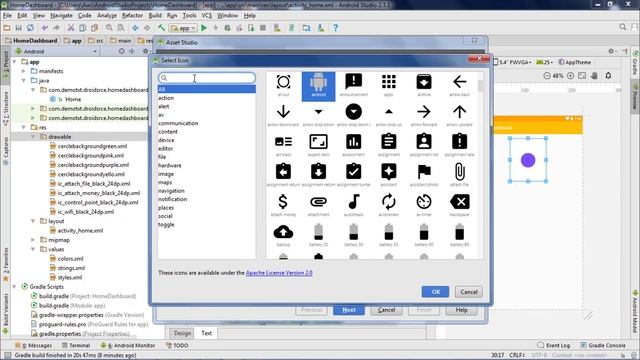The height and width of the screenshot is (360, 640).
Task: Collapse the Gradle Scripts node
Action: (15, 287)
